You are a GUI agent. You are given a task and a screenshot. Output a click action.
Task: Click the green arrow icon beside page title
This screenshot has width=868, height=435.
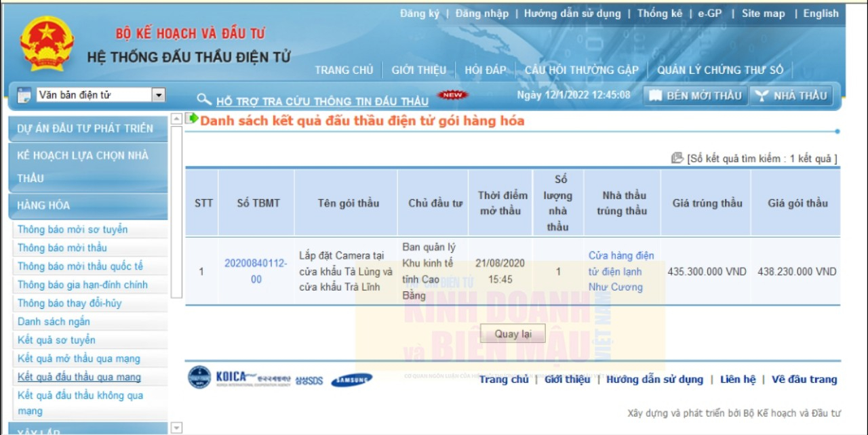pyautogui.click(x=192, y=119)
